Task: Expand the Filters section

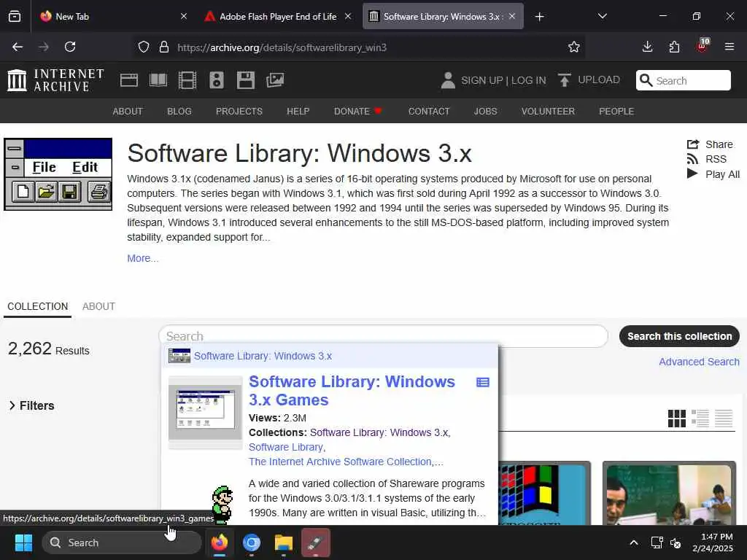Action: (31, 405)
